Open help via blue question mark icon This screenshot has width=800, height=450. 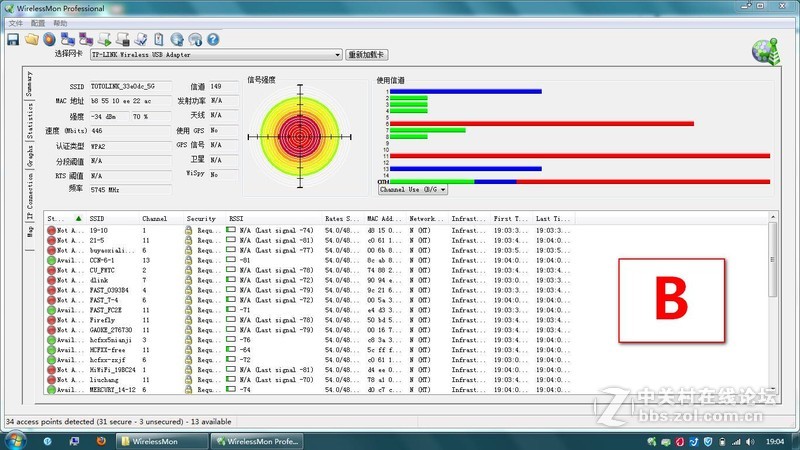point(213,39)
